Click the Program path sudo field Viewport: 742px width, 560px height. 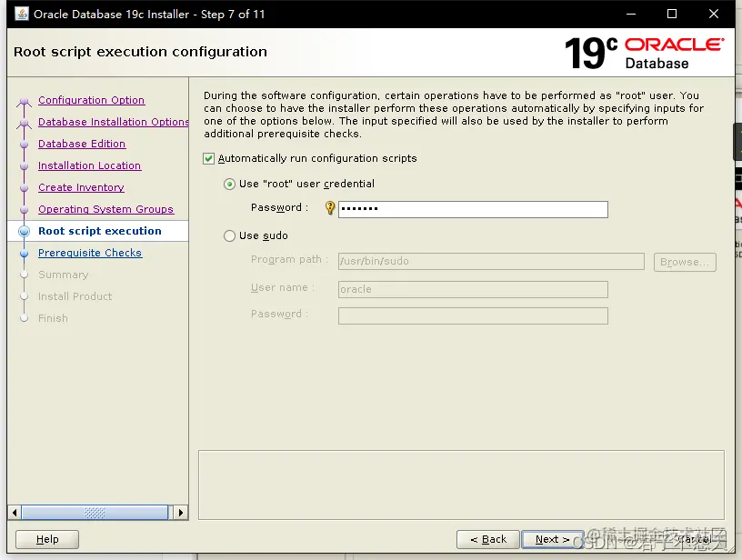(491, 261)
